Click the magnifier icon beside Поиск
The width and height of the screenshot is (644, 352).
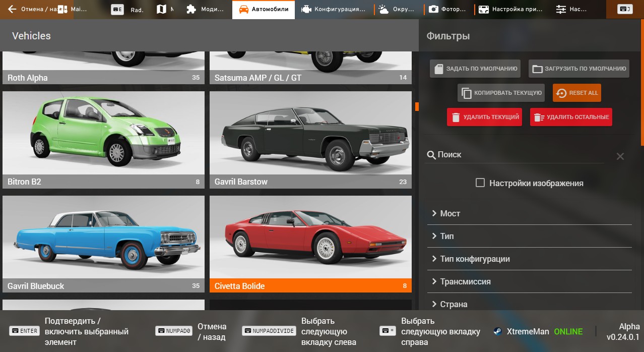point(431,155)
